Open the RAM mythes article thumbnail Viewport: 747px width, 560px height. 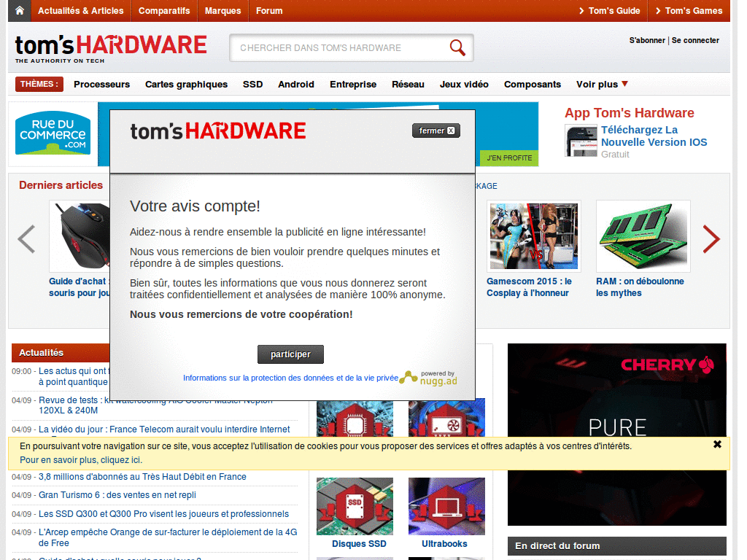643,236
